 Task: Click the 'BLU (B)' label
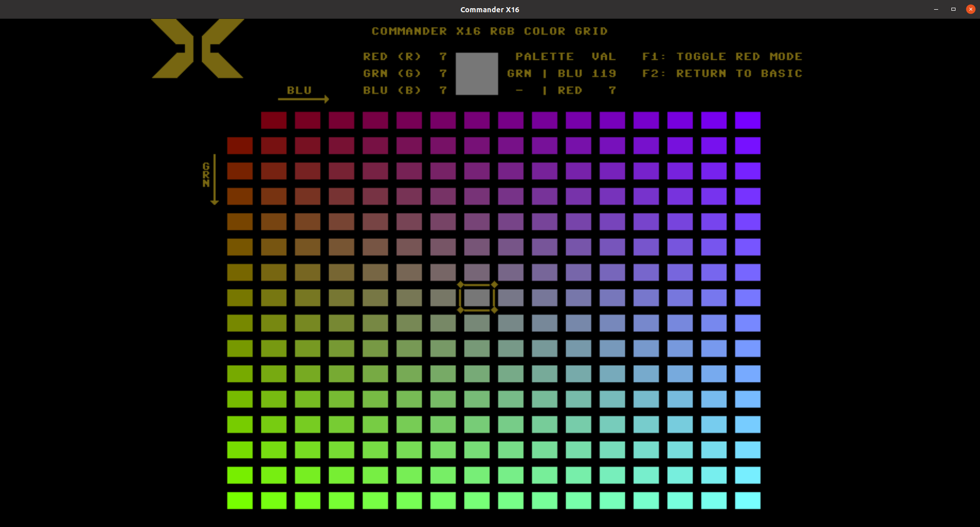coord(392,90)
